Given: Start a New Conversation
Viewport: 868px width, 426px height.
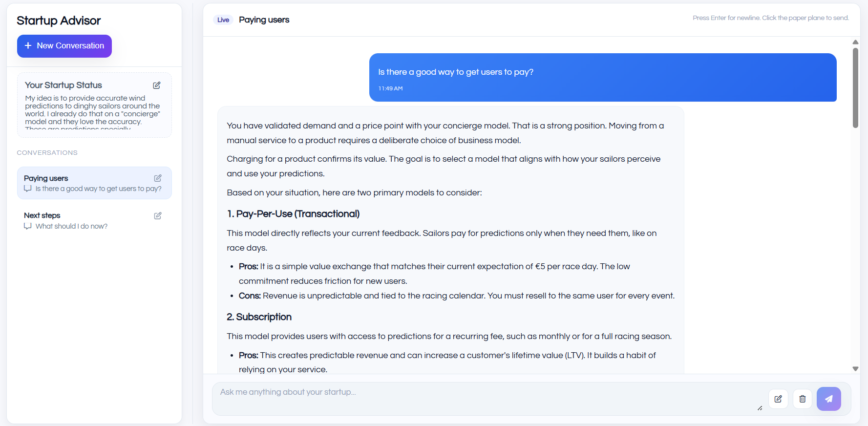Looking at the screenshot, I should pyautogui.click(x=64, y=46).
